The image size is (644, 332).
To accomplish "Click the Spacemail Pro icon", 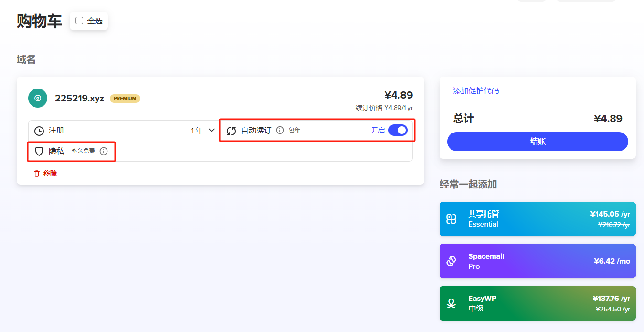I will point(451,261).
